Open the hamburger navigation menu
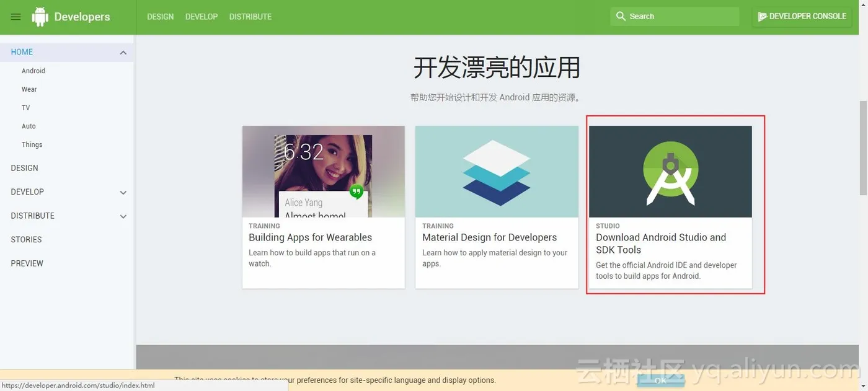 pyautogui.click(x=16, y=17)
